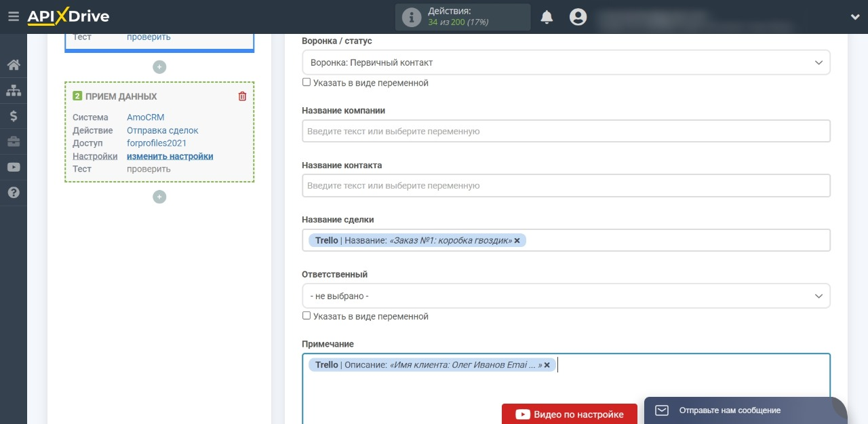The image size is (868, 424).
Task: Open the Отправьте нам сообщение chat widget
Action: coord(746,410)
